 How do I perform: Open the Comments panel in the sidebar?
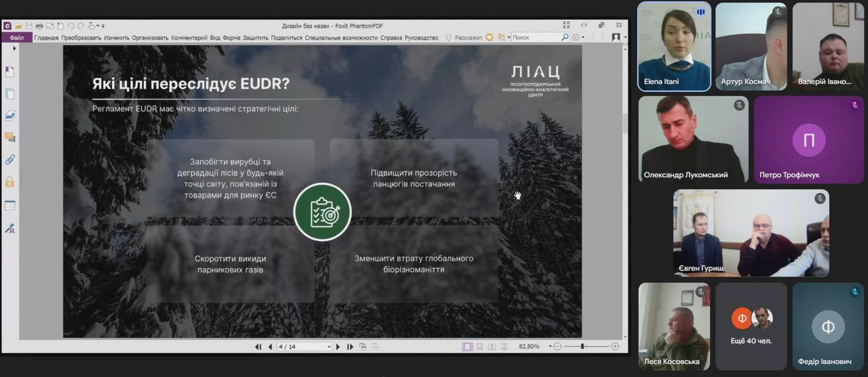[9, 138]
